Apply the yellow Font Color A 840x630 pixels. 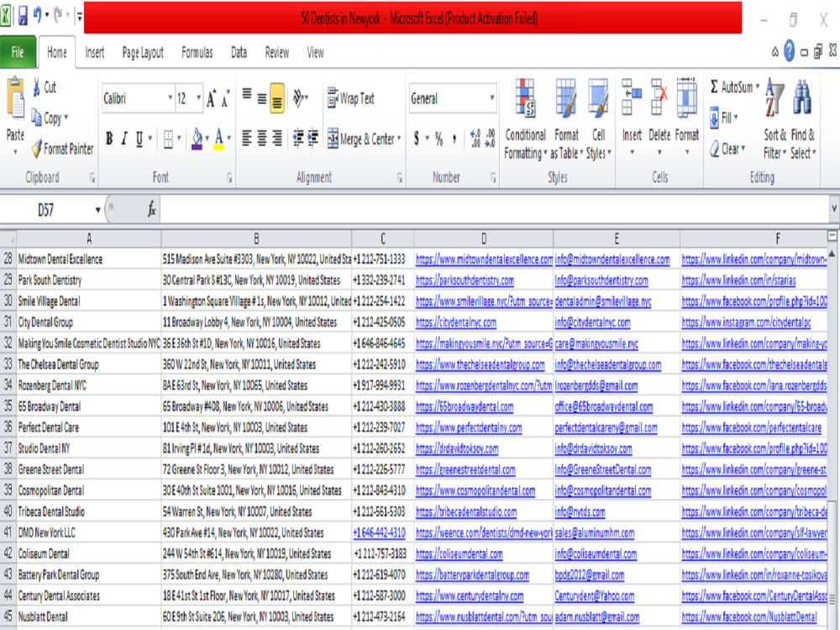click(218, 139)
